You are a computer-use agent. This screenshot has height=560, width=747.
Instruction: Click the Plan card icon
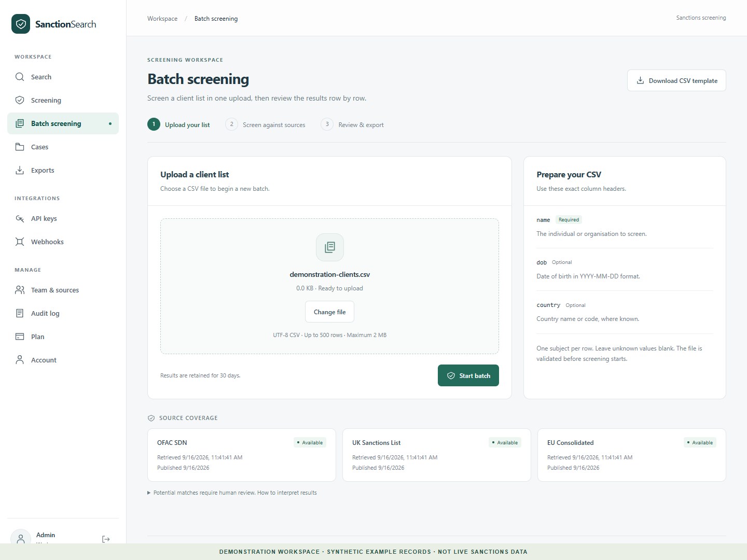tap(20, 337)
